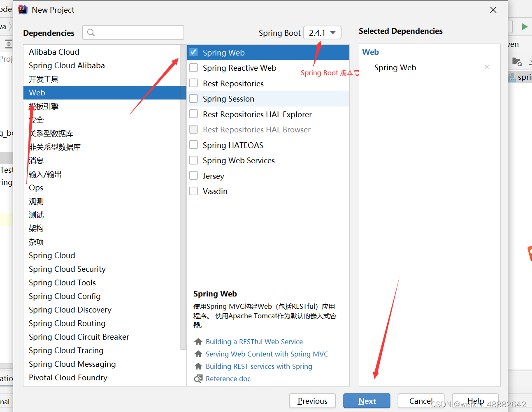This screenshot has height=412, width=532.
Task: Click the green Run arrow in background IDE
Action: 524,27
